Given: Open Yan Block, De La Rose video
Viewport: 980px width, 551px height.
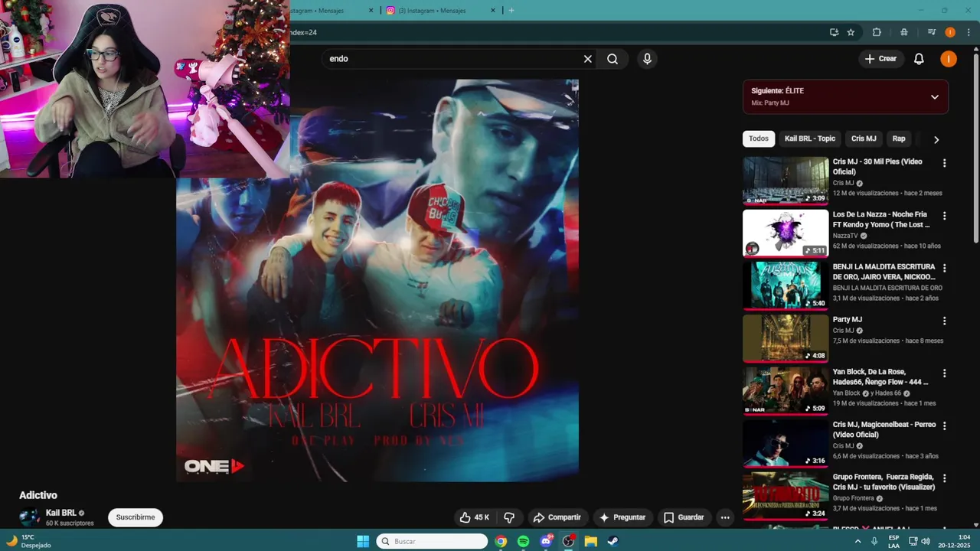Looking at the screenshot, I should click(x=786, y=391).
